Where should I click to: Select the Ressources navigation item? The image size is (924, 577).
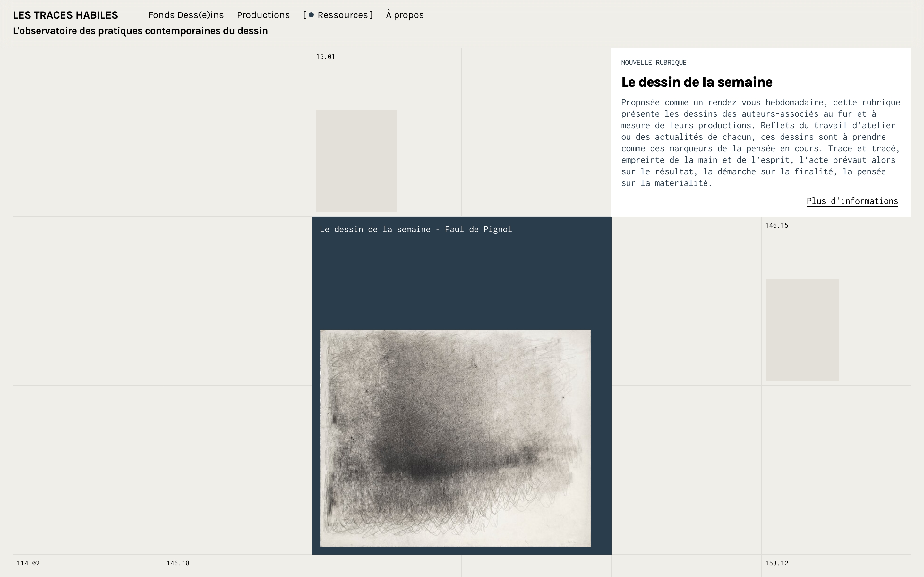point(343,15)
